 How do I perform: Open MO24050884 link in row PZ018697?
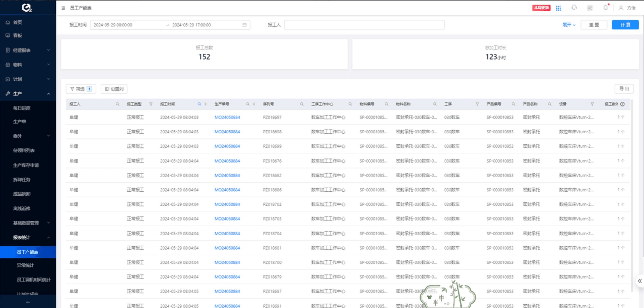[x=227, y=117]
